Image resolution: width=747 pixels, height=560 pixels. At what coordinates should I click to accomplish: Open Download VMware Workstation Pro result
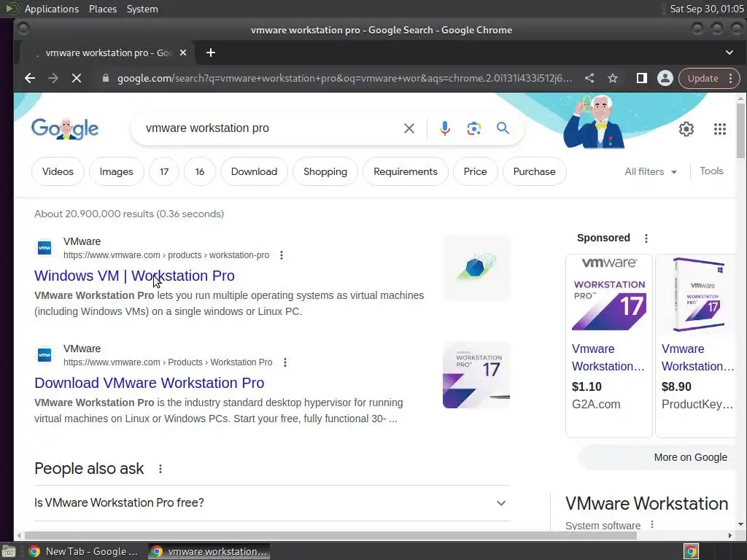[x=149, y=383]
